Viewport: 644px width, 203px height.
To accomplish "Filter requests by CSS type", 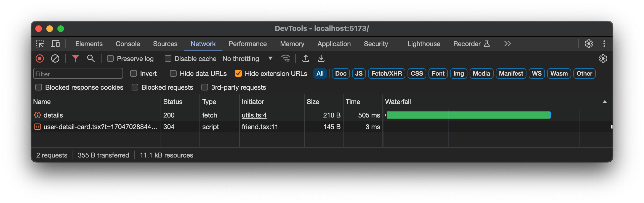I will (417, 73).
